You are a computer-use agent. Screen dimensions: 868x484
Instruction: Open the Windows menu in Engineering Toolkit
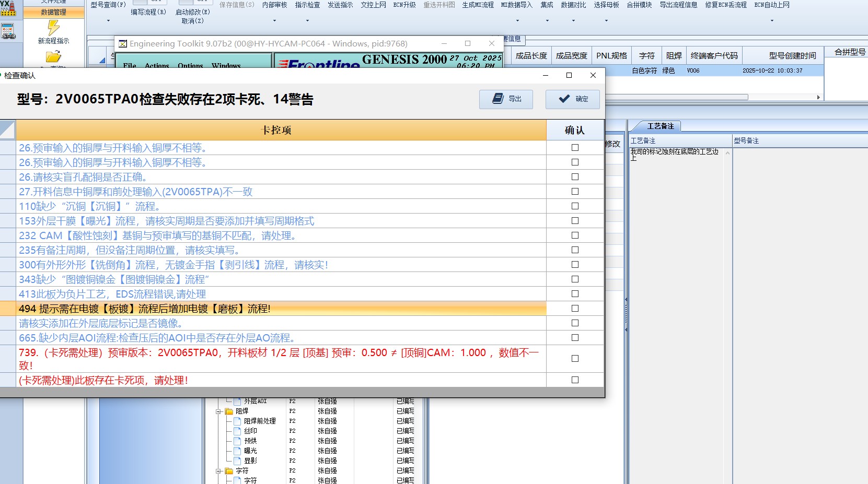pyautogui.click(x=226, y=65)
